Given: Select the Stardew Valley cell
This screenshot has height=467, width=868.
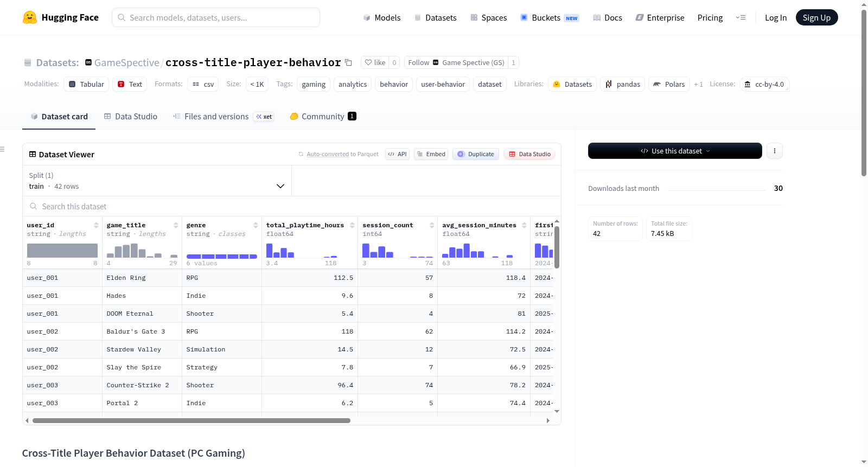Looking at the screenshot, I should point(142,349).
